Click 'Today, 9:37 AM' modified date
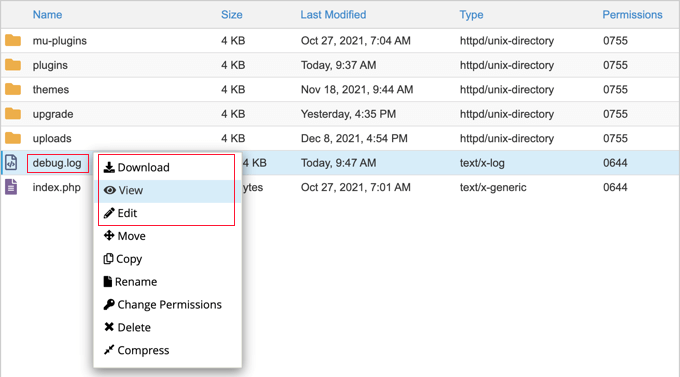The image size is (680, 377). pos(338,65)
